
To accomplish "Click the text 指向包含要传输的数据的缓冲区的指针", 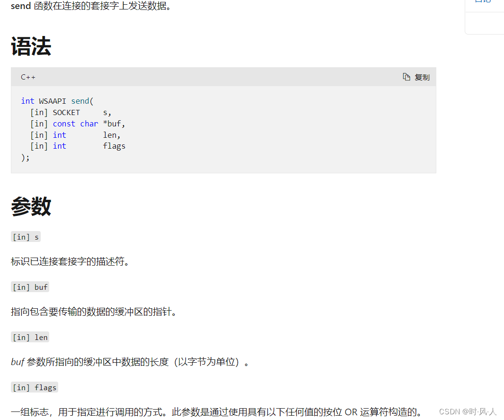I will 94,312.
